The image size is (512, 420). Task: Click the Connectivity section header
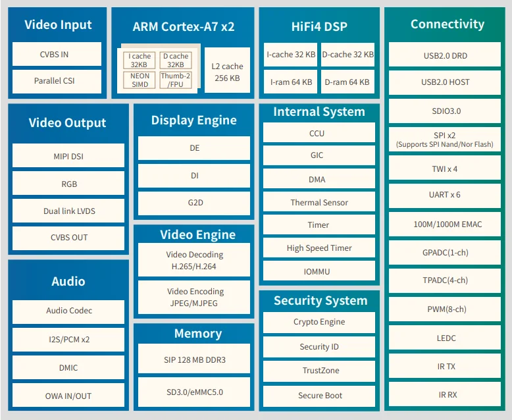coord(447,24)
